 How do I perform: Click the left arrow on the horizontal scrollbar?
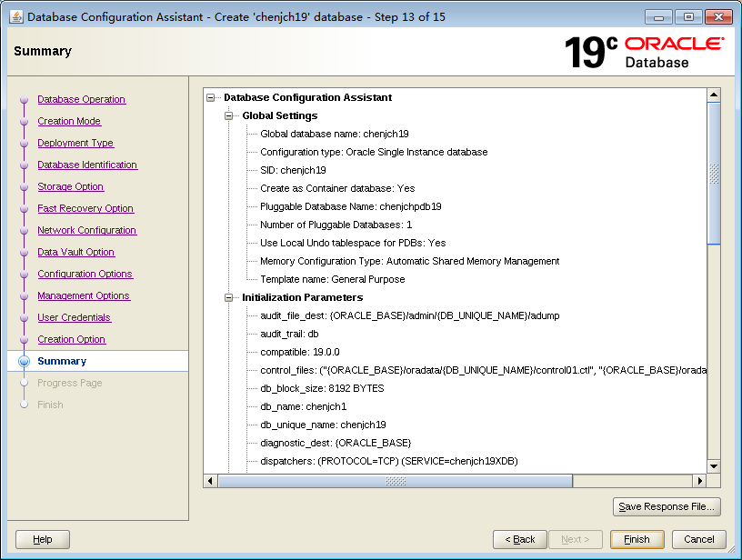point(210,480)
